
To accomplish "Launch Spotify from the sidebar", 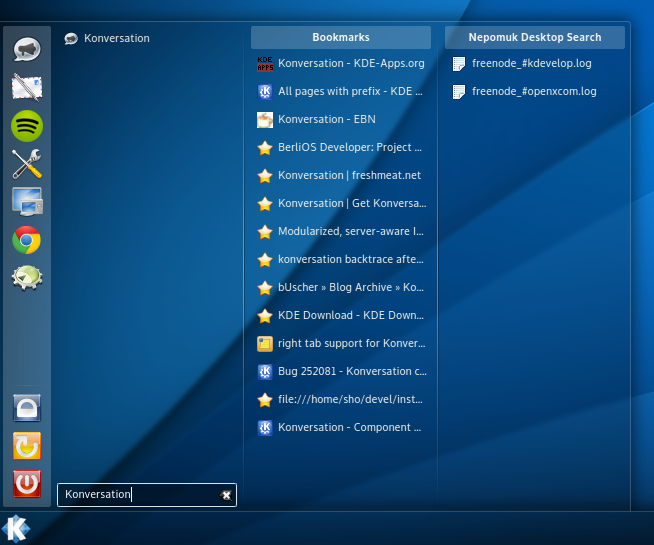I will [x=27, y=126].
